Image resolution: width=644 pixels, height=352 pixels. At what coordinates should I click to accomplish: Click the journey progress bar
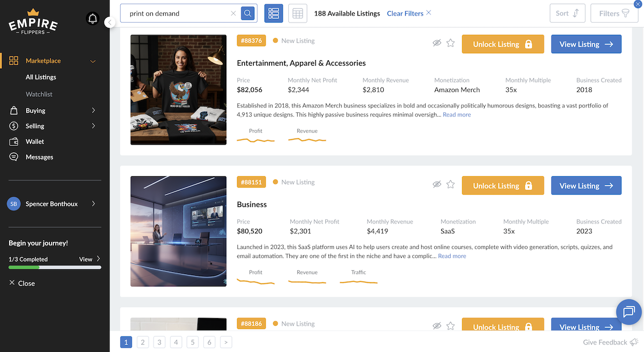[x=55, y=267]
